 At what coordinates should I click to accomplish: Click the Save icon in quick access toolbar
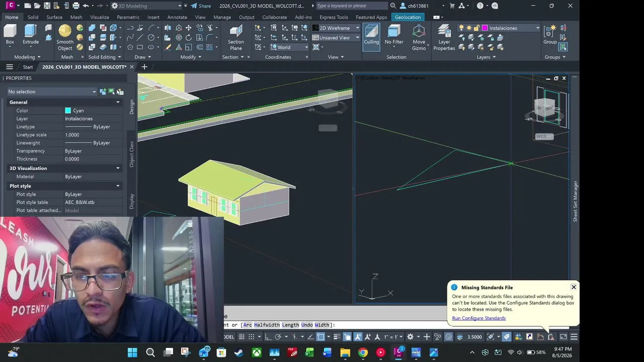pos(47,6)
